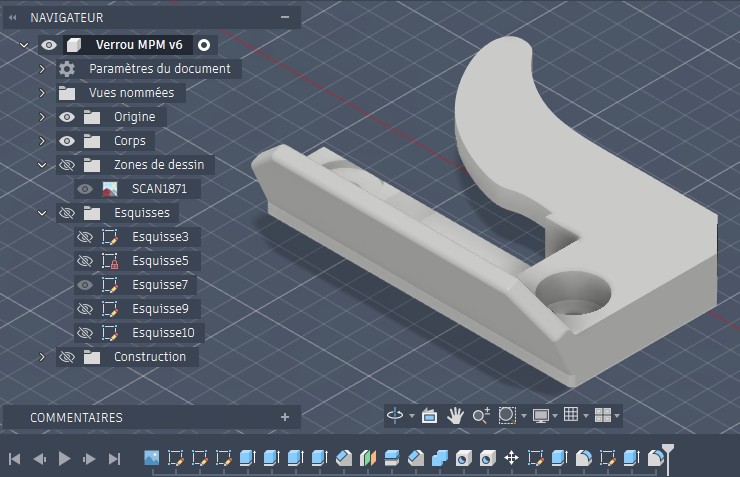Select Esquisse10 in the browser tree
This screenshot has width=740, height=477.
[165, 333]
